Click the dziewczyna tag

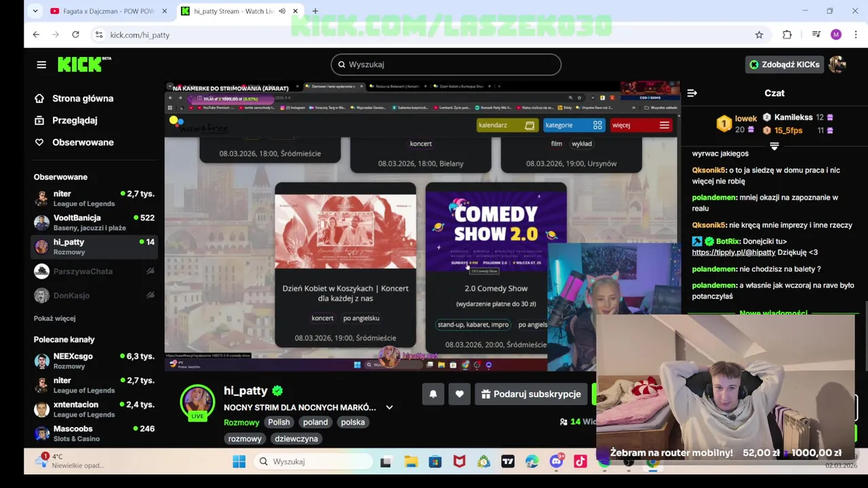296,439
